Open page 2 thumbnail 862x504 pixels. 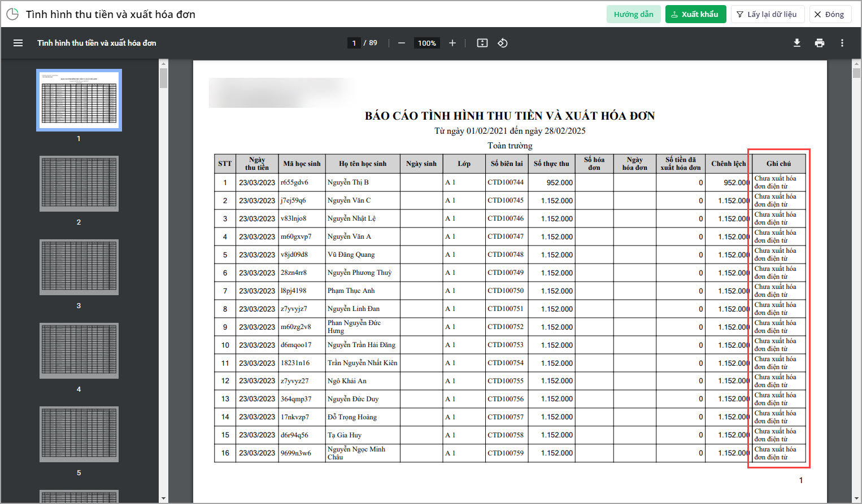click(x=79, y=183)
